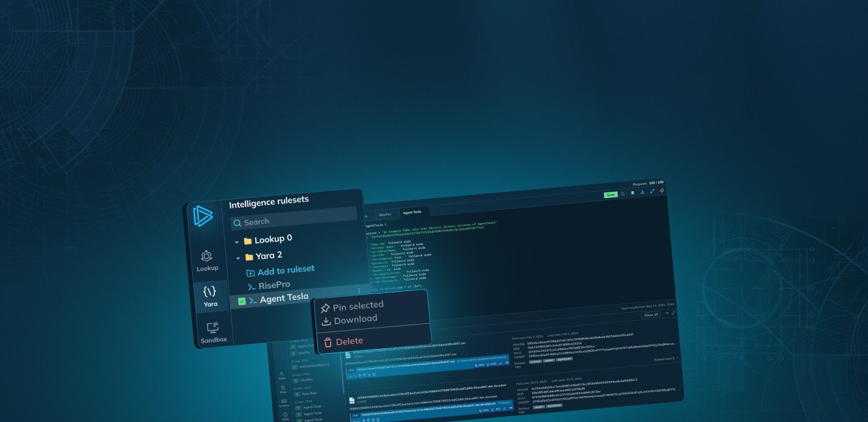This screenshot has width=868, height=422.
Task: Click the ANY.RUN logo icon
Action: 202,216
